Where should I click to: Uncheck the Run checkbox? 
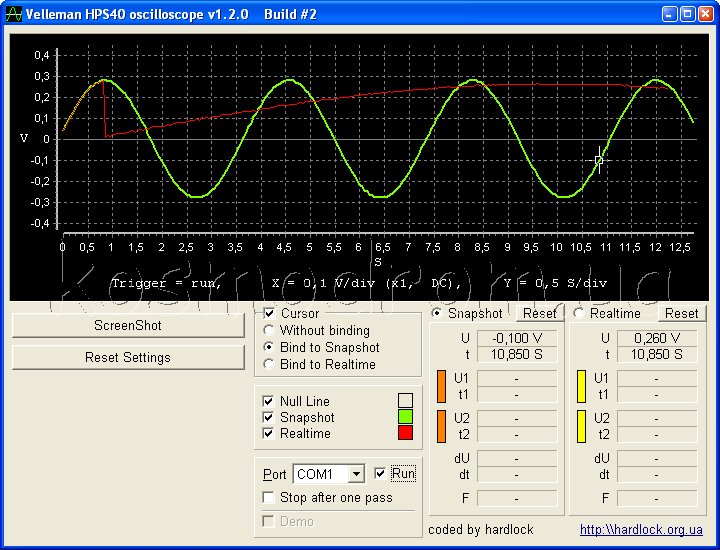point(380,474)
